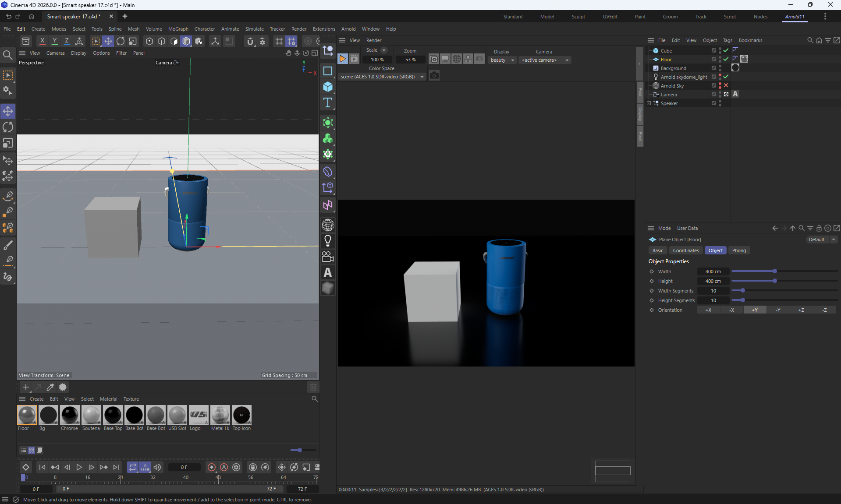This screenshot has width=841, height=504.
Task: Select the Move tool in left toolbar
Action: coord(8,111)
